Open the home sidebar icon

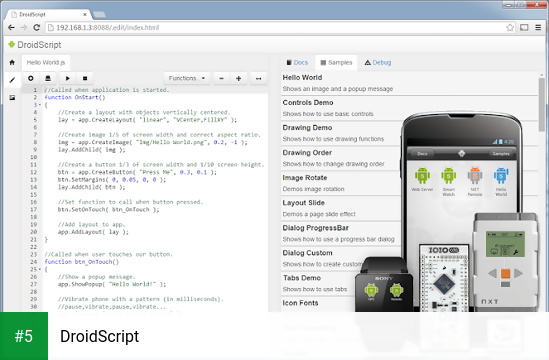[12, 62]
